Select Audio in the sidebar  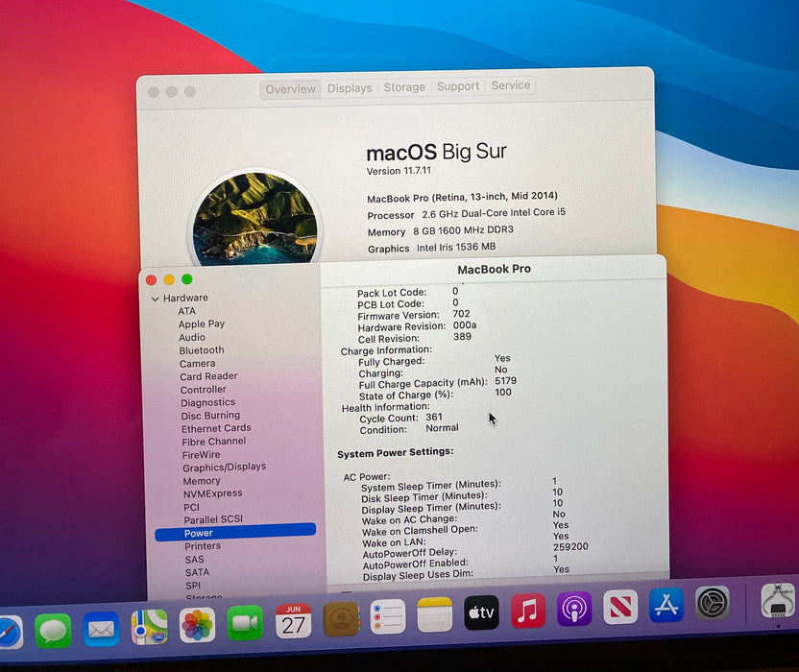(x=192, y=337)
